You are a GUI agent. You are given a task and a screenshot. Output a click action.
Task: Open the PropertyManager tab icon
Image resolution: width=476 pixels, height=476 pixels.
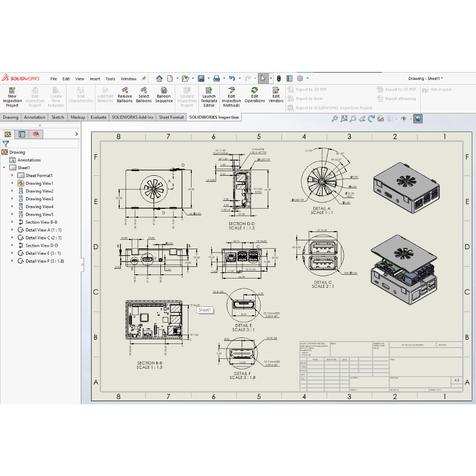click(x=22, y=134)
